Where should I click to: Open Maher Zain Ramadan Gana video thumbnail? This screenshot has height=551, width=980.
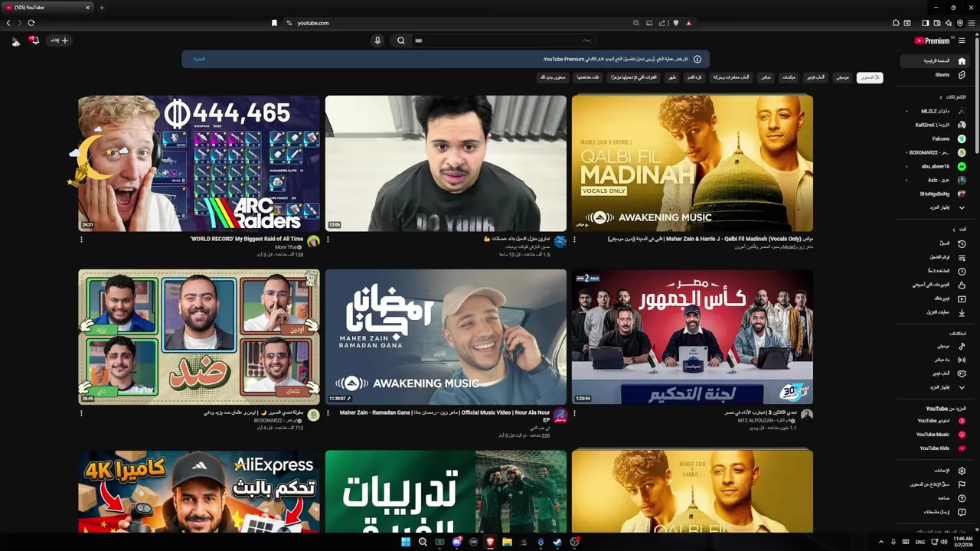446,337
